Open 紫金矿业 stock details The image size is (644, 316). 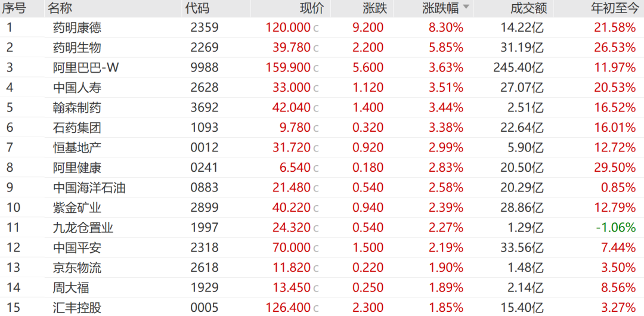(x=77, y=207)
